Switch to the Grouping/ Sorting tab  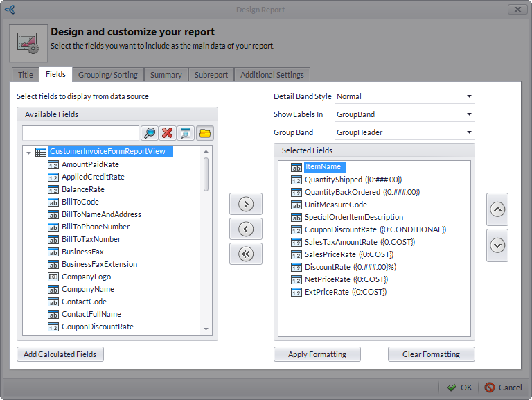point(107,75)
